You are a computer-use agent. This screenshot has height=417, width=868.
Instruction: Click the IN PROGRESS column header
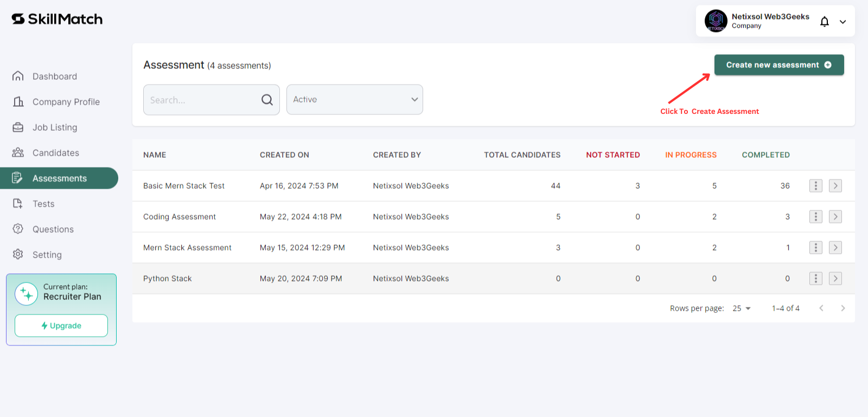pyautogui.click(x=691, y=155)
